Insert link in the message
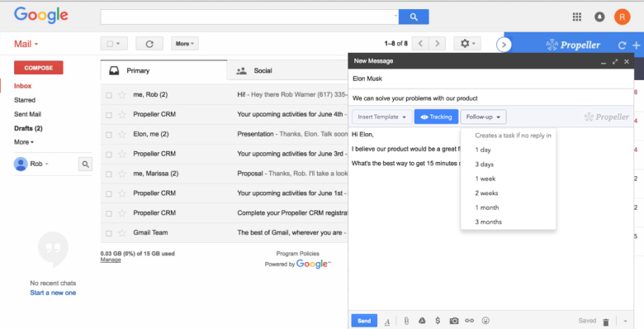The width and height of the screenshot is (644, 329). 470,321
